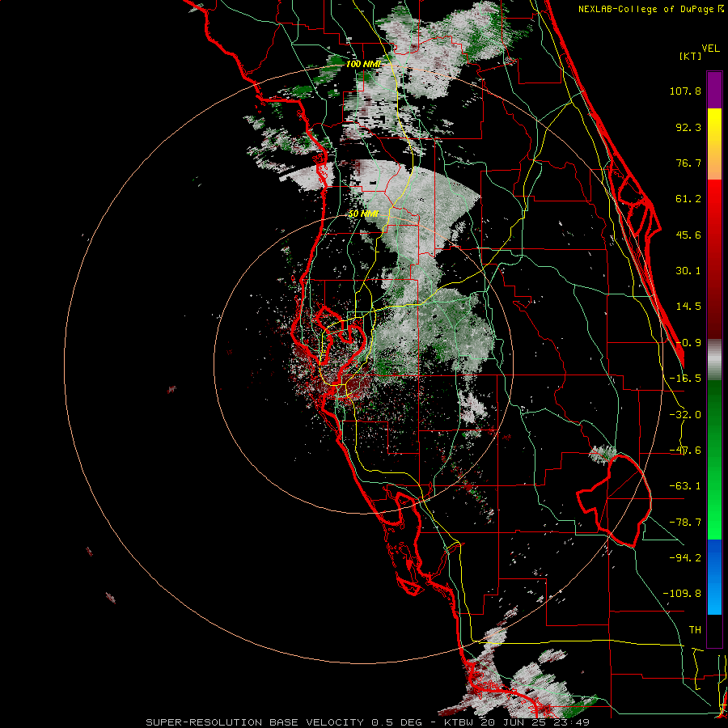Viewport: 728px width, 728px height.
Task: Click the TH legend label
Action: coord(695,630)
